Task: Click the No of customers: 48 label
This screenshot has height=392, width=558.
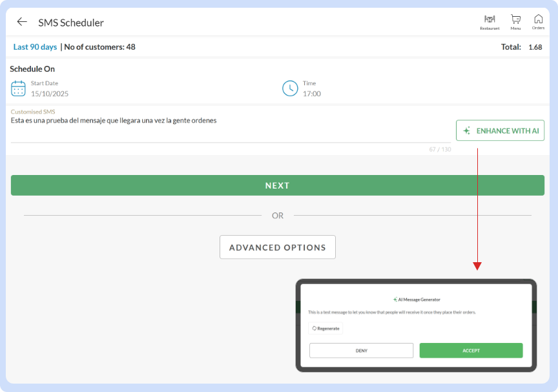Action: 100,47
